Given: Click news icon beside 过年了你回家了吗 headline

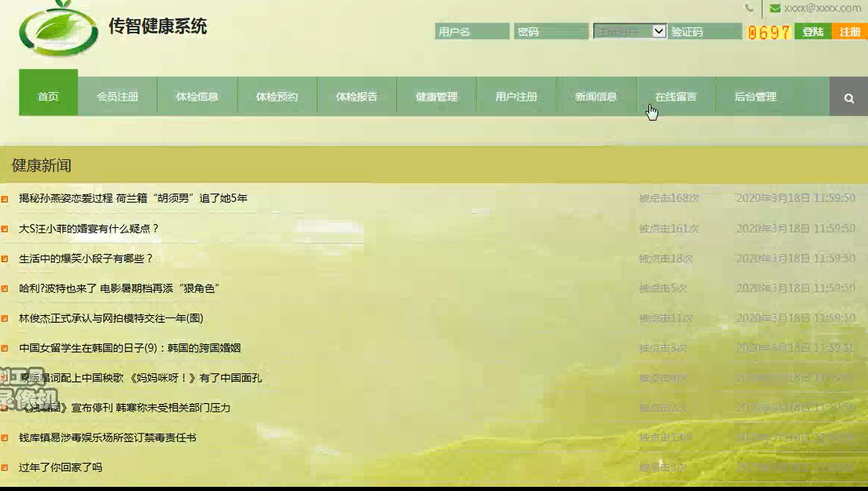Looking at the screenshot, I should [6, 468].
